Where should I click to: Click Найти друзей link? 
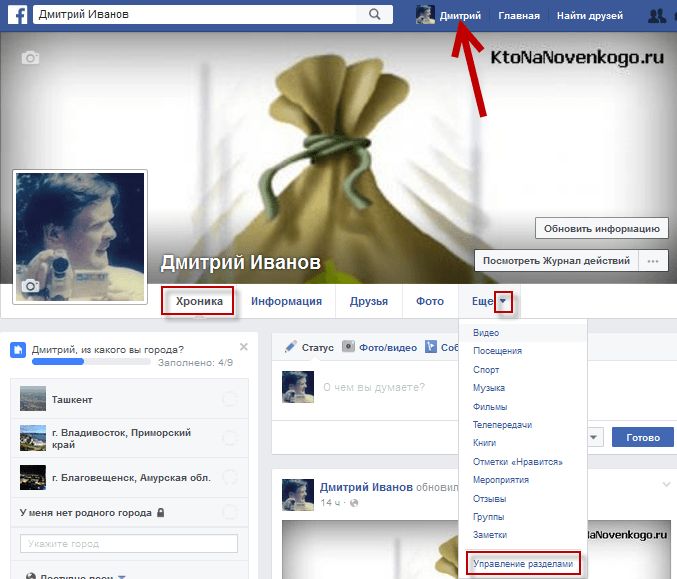(590, 16)
